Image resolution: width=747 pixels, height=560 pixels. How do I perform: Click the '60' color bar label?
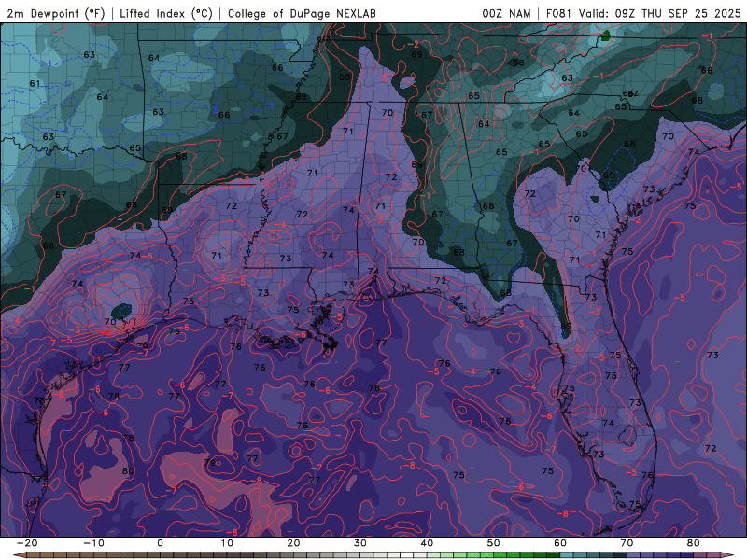[x=560, y=543]
